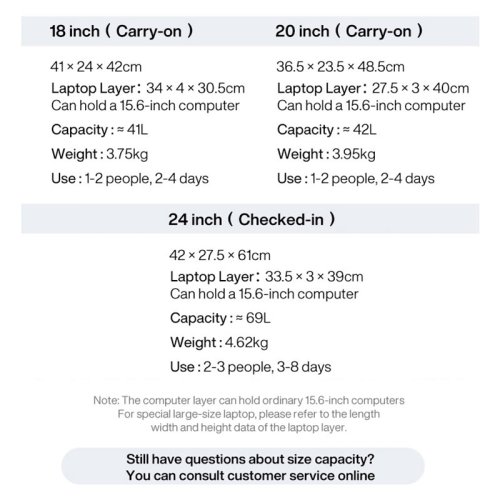Click Capacity ≈ 42L text
Viewport: 500px width, 500px height.
pos(327,130)
